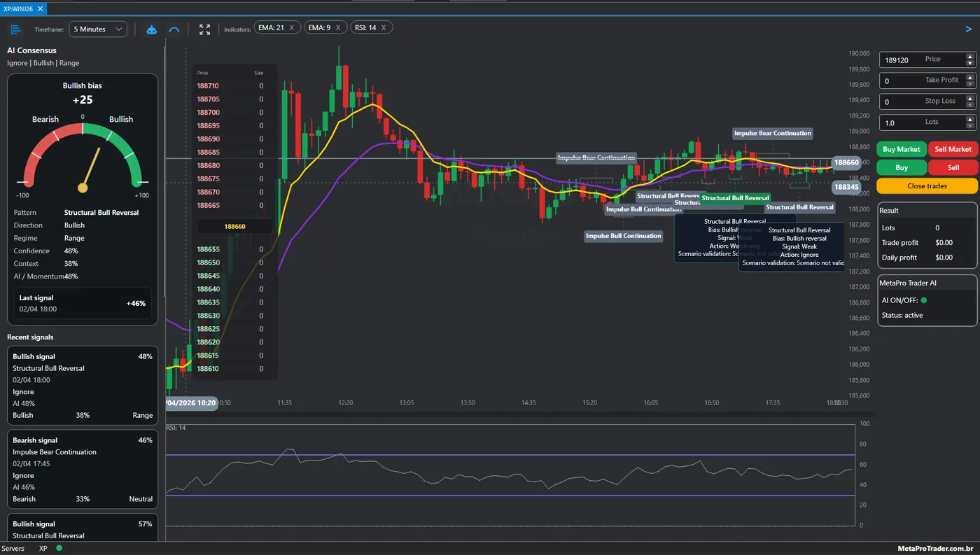Image resolution: width=980 pixels, height=555 pixels.
Task: Click the blue arc gauge icon
Action: click(x=174, y=29)
